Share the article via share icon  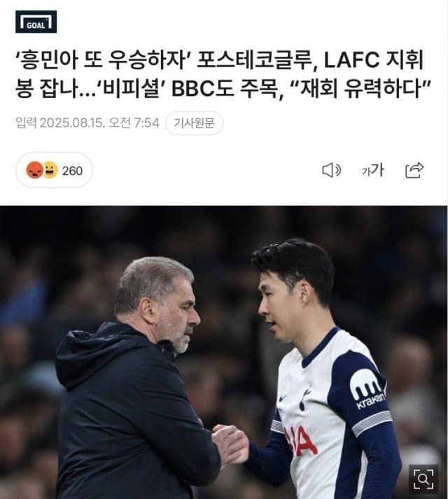[414, 170]
